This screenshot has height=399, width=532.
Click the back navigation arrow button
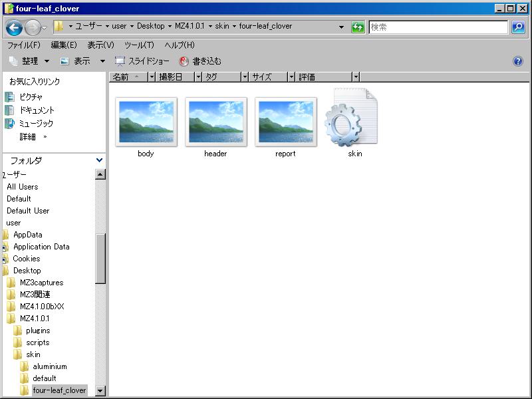tap(14, 27)
